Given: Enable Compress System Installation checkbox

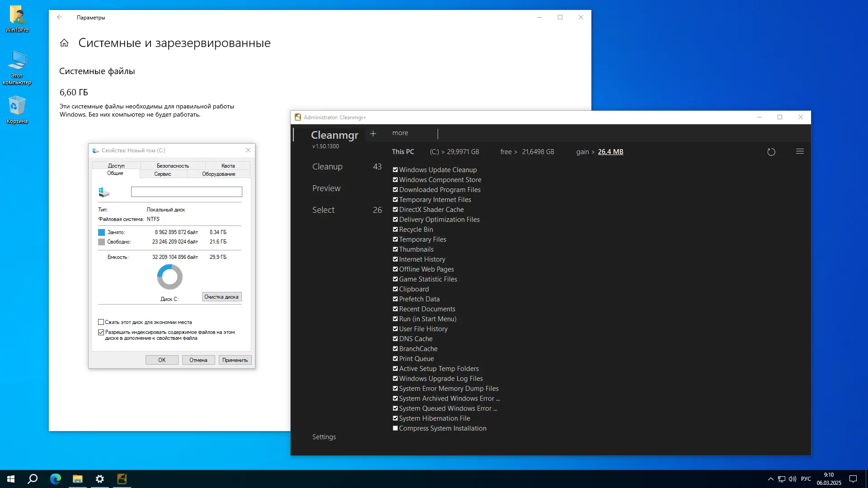Looking at the screenshot, I should [395, 428].
